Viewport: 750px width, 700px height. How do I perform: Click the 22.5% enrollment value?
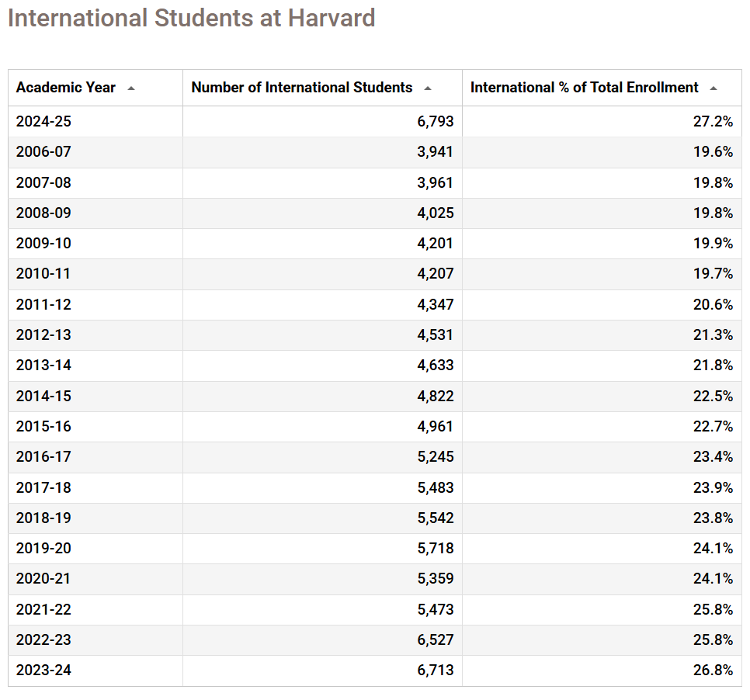click(714, 397)
